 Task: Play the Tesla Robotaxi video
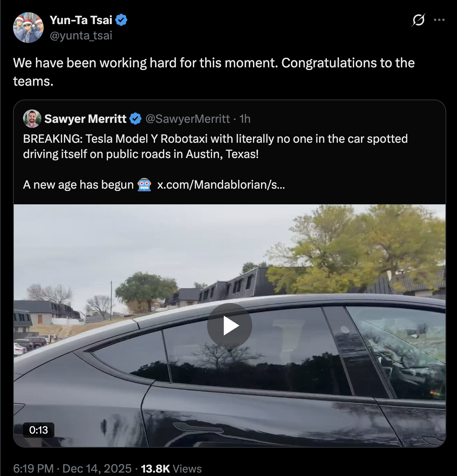coord(229,326)
